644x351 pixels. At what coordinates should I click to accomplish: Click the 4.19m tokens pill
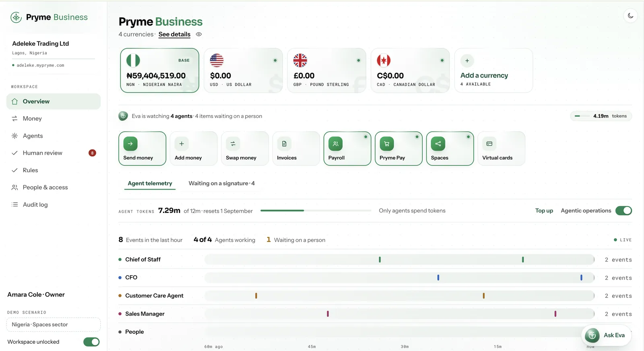coord(601,116)
